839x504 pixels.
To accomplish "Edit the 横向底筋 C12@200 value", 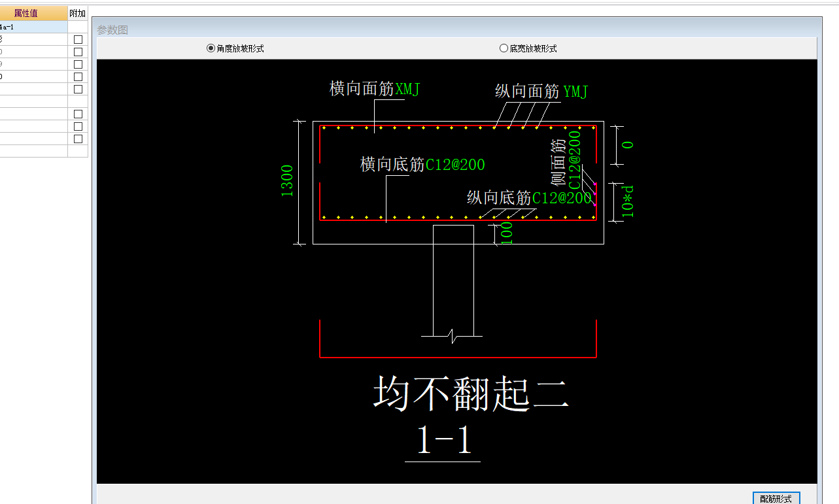I will [455, 165].
